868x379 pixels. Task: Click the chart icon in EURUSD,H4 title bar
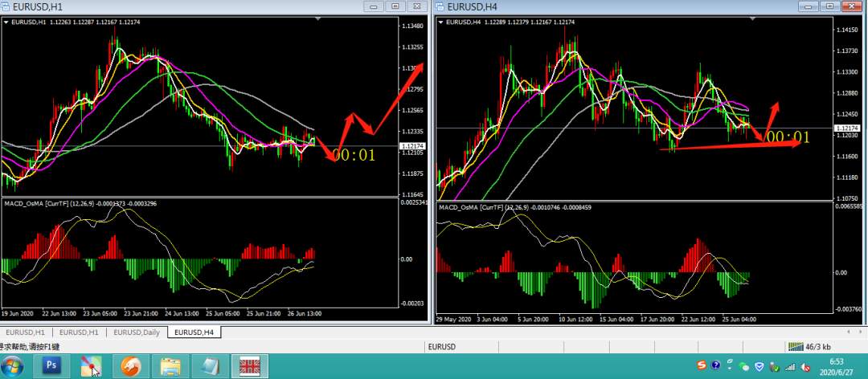[440, 6]
